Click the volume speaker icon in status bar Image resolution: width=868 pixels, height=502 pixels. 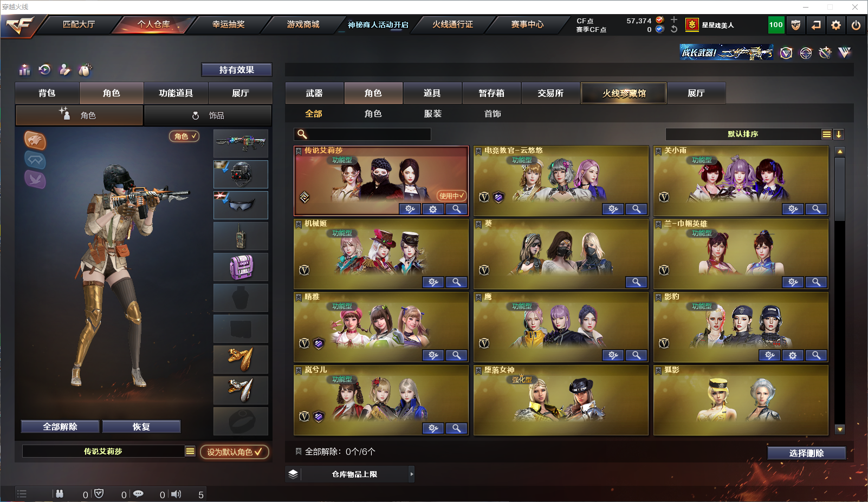(176, 494)
